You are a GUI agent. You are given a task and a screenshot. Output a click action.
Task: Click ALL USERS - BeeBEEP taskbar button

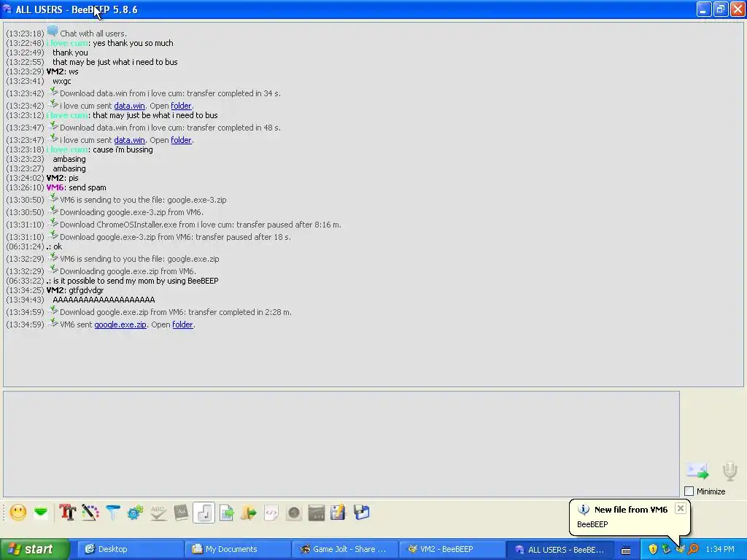pyautogui.click(x=560, y=549)
